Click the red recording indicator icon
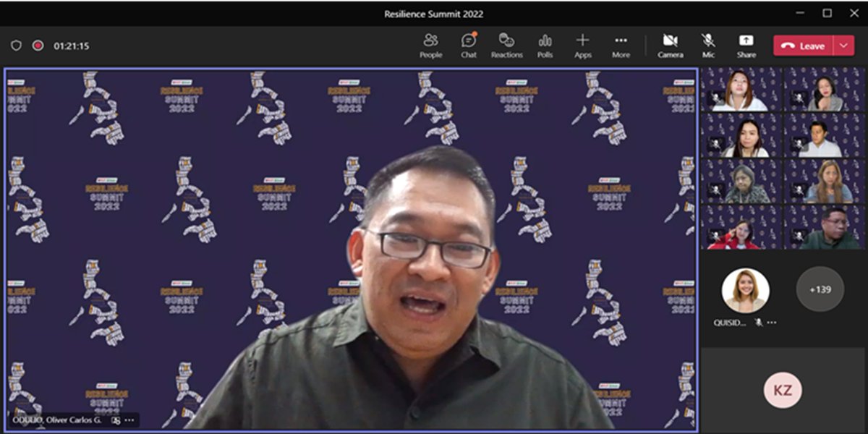Image resolution: width=868 pixels, height=434 pixels. 38,46
